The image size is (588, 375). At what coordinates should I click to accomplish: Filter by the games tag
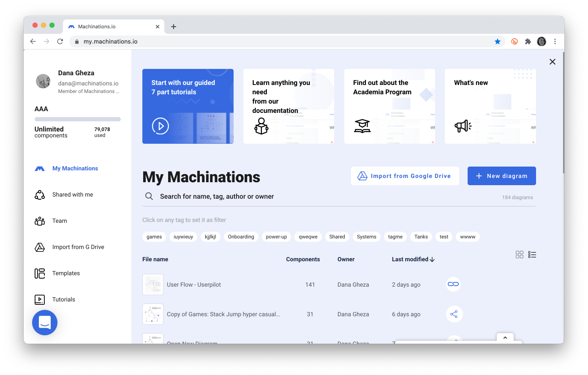tap(154, 237)
